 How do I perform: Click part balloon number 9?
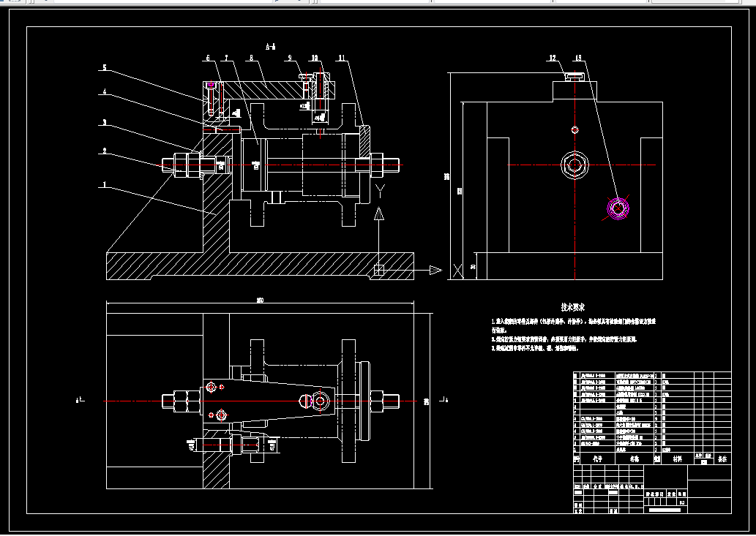click(291, 58)
